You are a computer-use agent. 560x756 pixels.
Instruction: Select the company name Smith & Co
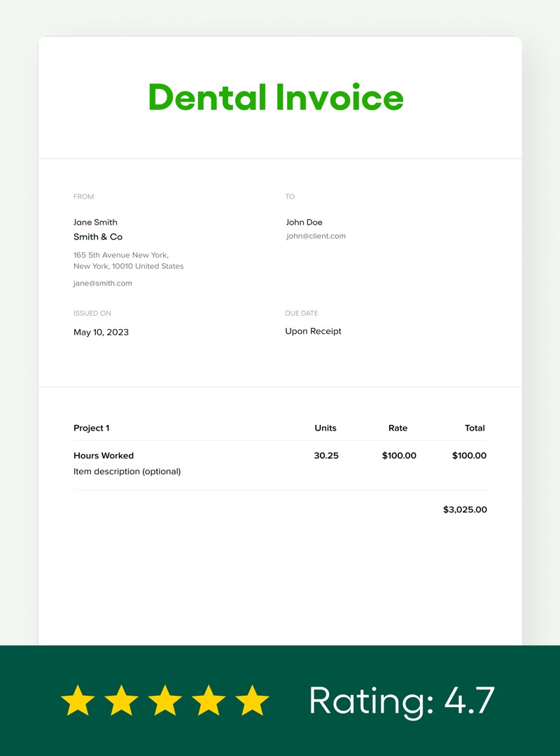pos(98,237)
